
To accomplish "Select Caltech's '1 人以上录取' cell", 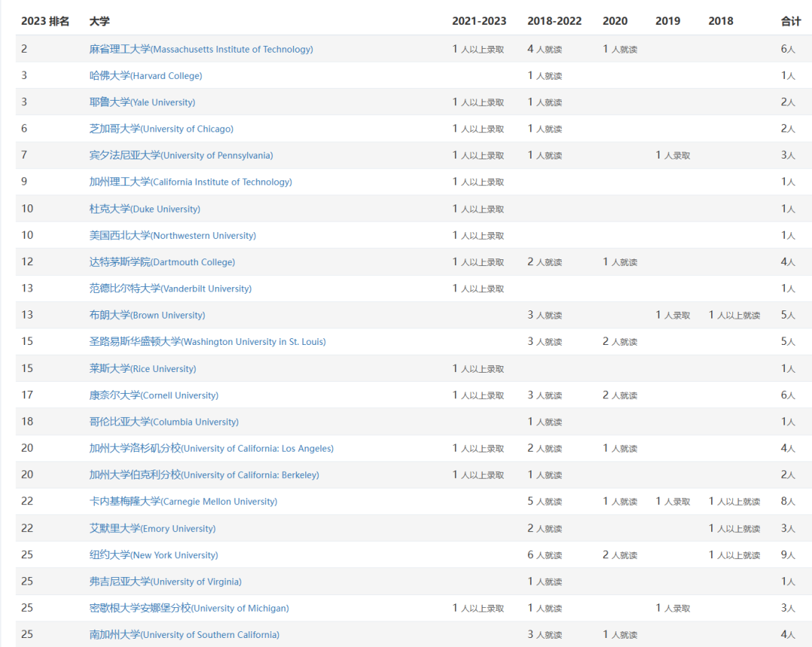I will coord(478,182).
